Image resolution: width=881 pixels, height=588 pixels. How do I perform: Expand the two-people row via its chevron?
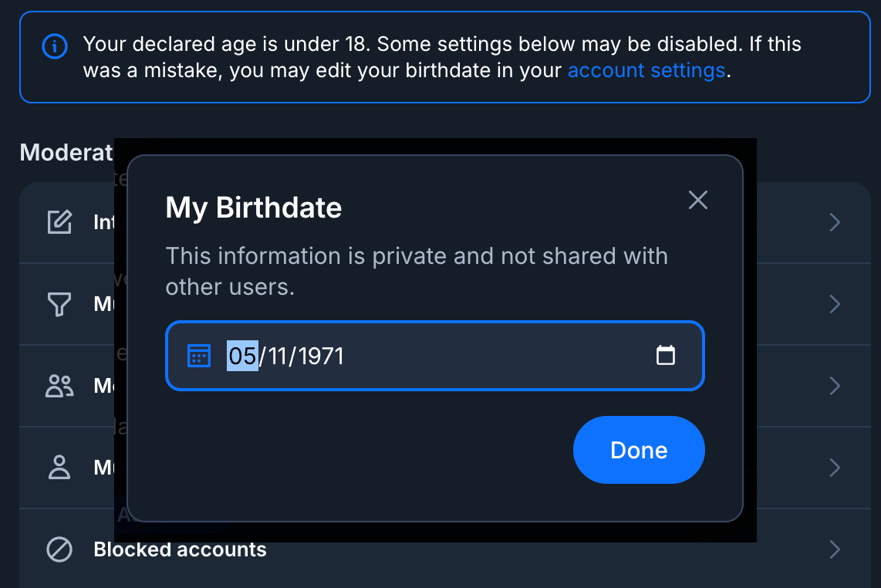(x=834, y=386)
